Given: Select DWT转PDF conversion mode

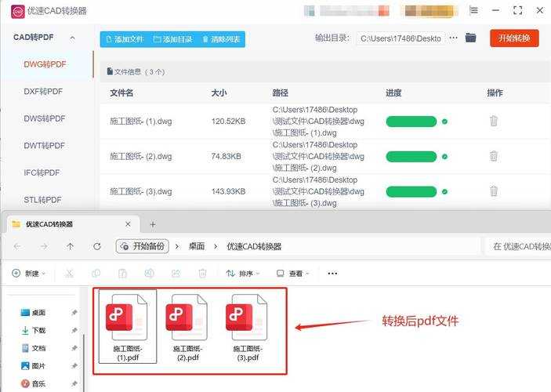Looking at the screenshot, I should (x=44, y=146).
